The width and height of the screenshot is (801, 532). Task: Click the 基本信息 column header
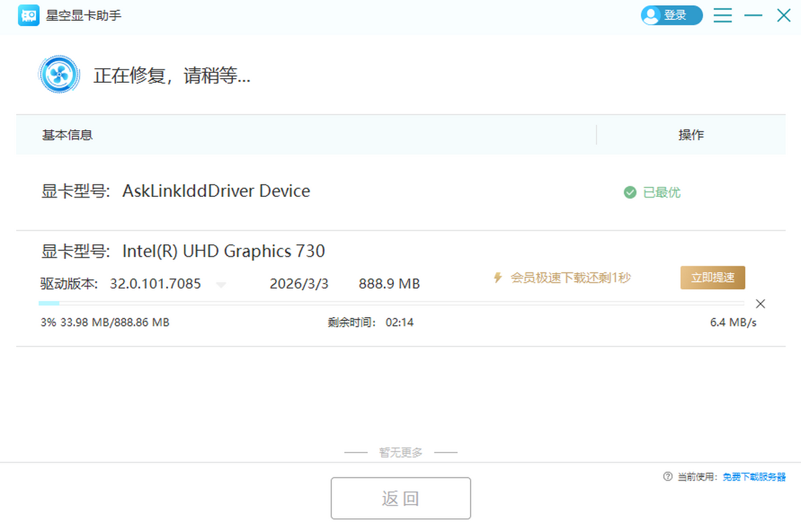[67, 135]
